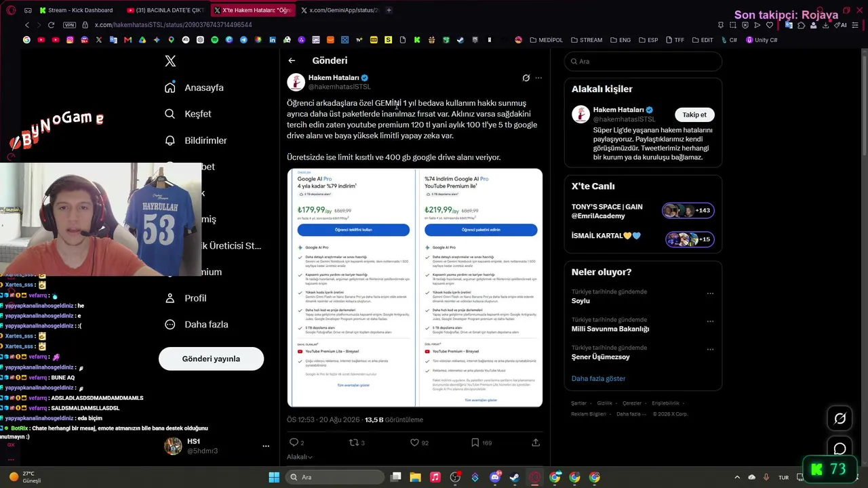Go to Anasayfa in the sidebar
The width and height of the screenshot is (868, 488).
(x=194, y=87)
